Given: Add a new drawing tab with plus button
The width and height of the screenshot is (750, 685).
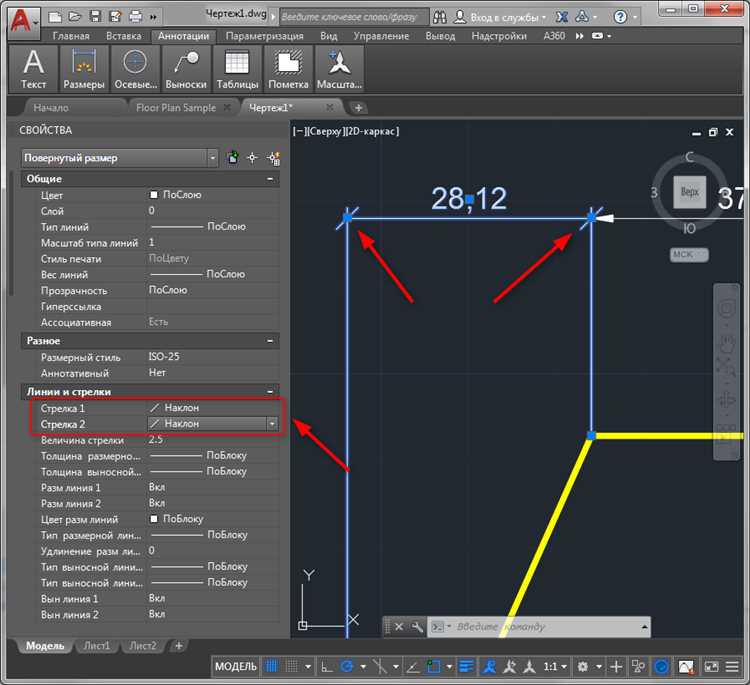Looking at the screenshot, I should tap(358, 108).
